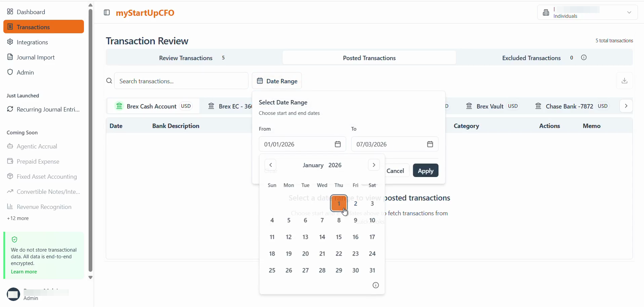Select January 1 in calendar
Image resolution: width=644 pixels, height=307 pixels.
[339, 204]
